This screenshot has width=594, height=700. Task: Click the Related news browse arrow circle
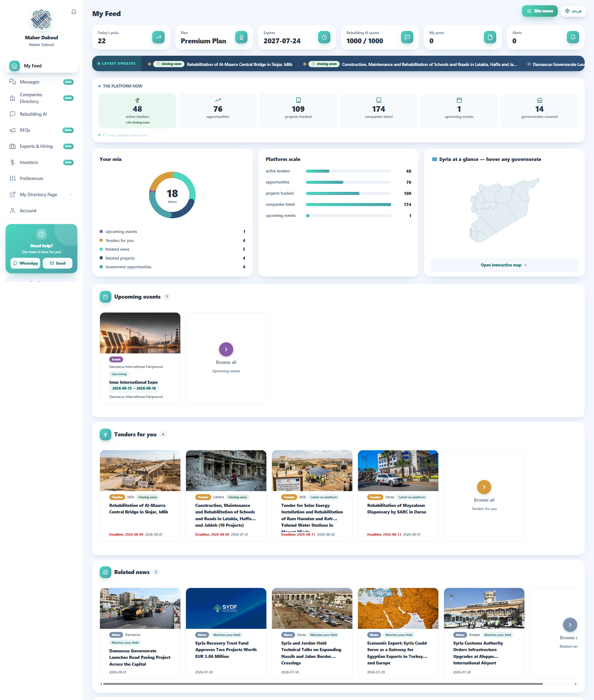pyautogui.click(x=570, y=625)
